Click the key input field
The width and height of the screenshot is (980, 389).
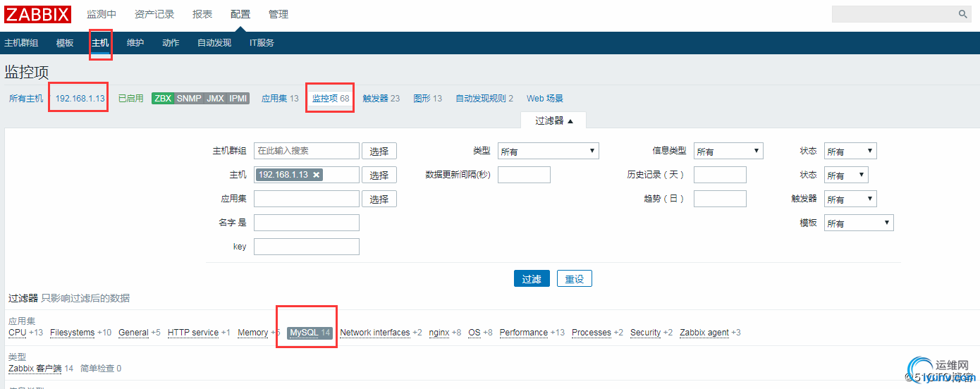(307, 247)
